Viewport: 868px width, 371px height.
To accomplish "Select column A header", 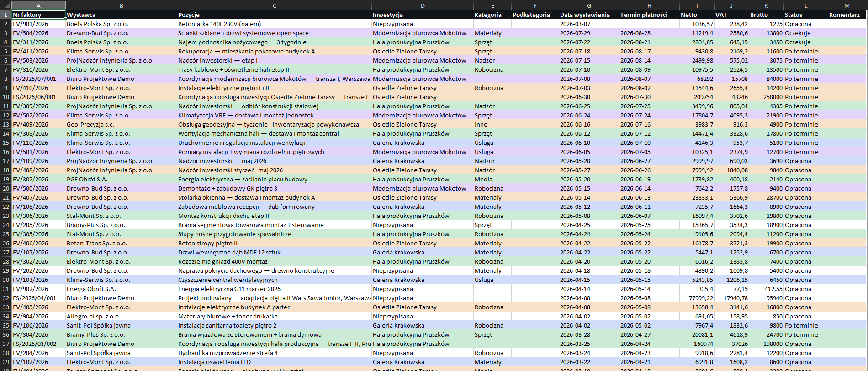I will coord(38,5).
